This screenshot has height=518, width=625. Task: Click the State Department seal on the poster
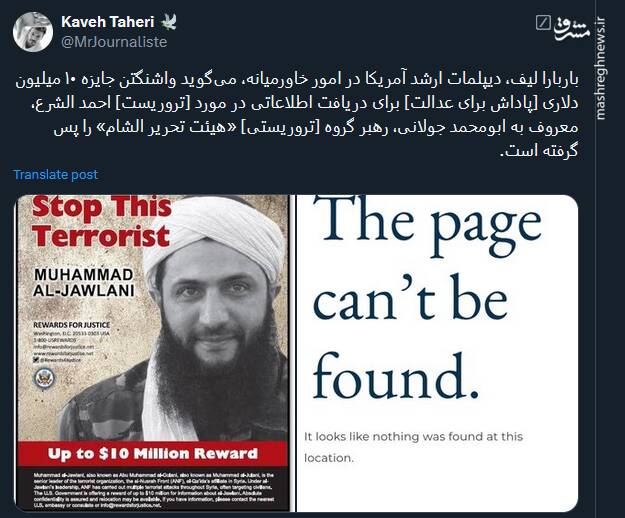43,379
